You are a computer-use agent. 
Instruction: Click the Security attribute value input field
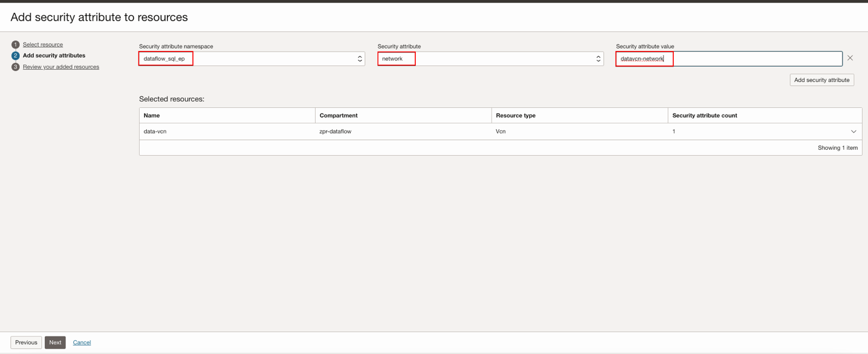729,59
